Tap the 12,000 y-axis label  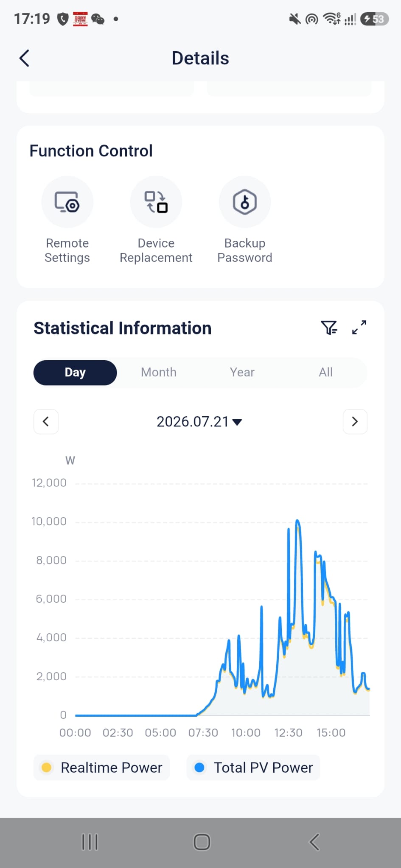49,483
